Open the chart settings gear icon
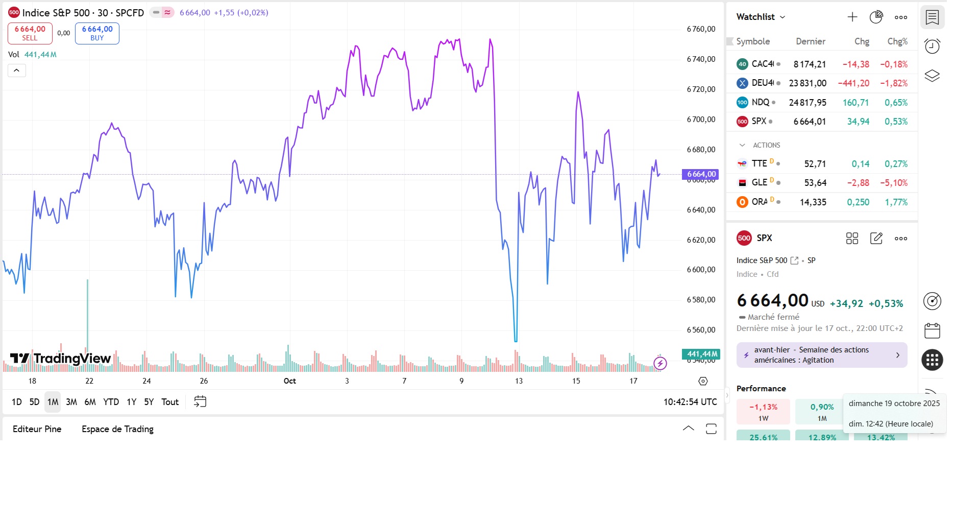 pyautogui.click(x=703, y=381)
